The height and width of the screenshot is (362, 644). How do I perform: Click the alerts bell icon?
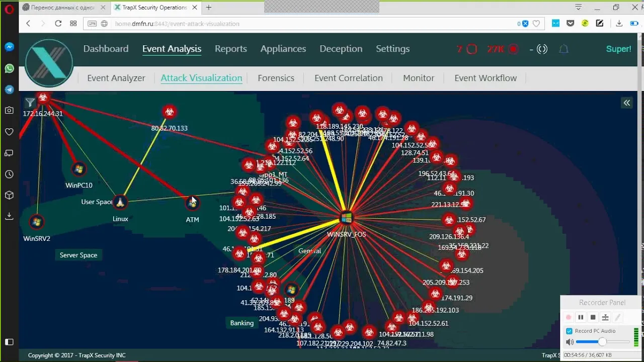(564, 49)
